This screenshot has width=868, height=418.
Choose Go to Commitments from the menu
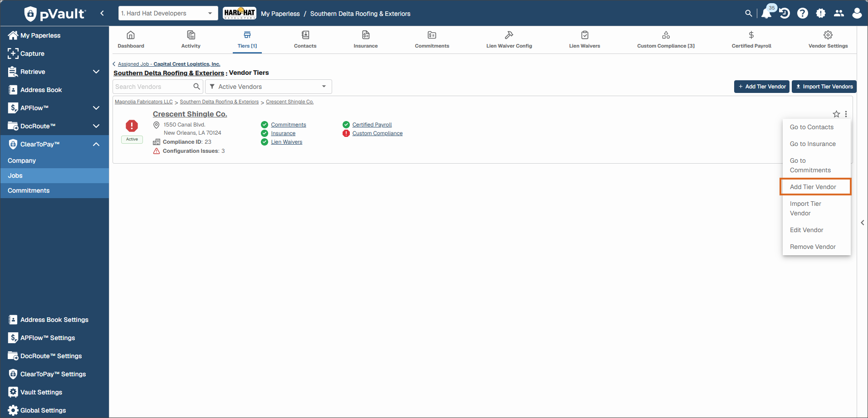817,165
